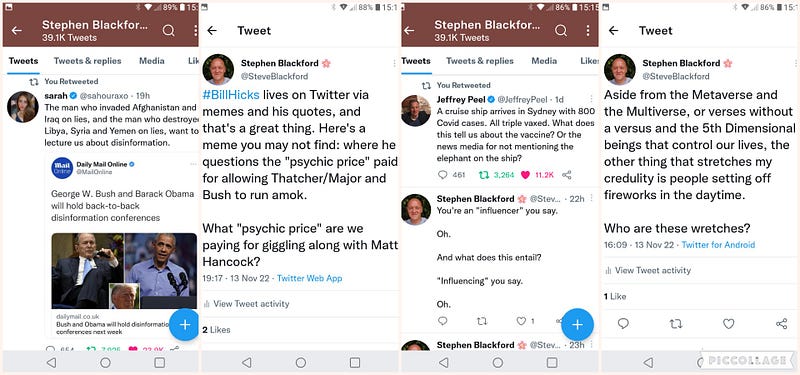Open Media tab in third panel
The image size is (800, 375).
click(x=544, y=61)
